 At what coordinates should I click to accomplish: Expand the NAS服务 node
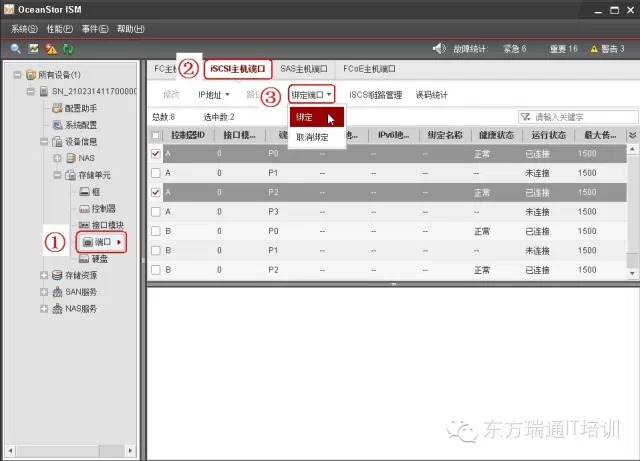click(x=44, y=309)
